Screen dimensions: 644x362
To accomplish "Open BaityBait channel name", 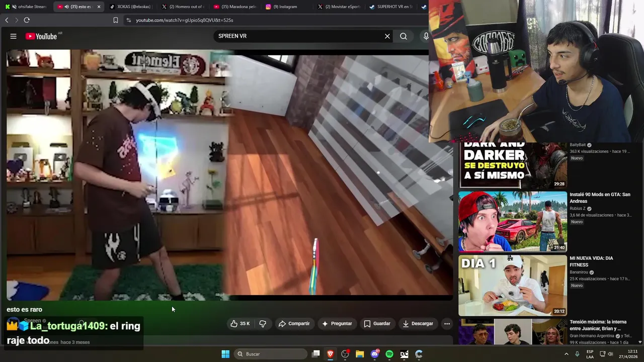I will point(578,145).
